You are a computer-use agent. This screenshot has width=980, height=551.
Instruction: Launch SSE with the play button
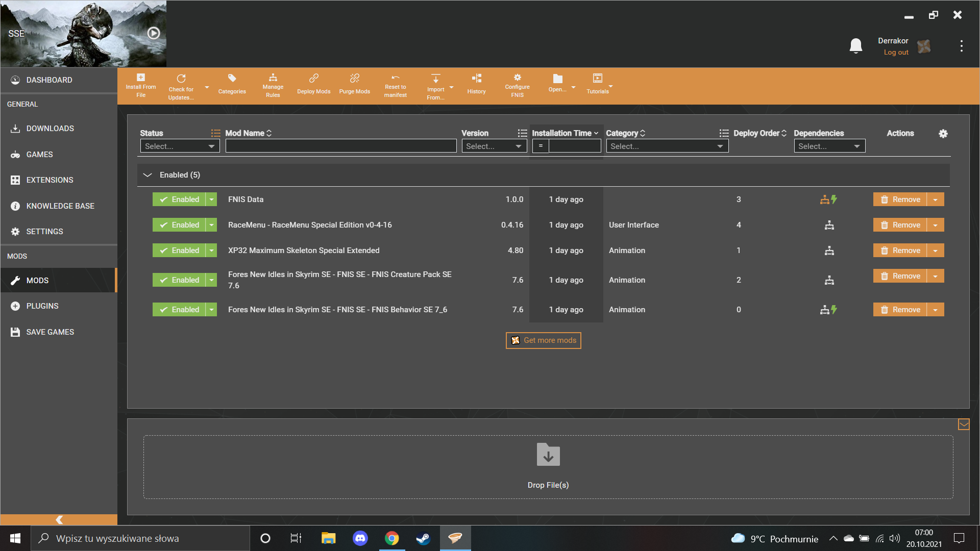(154, 33)
